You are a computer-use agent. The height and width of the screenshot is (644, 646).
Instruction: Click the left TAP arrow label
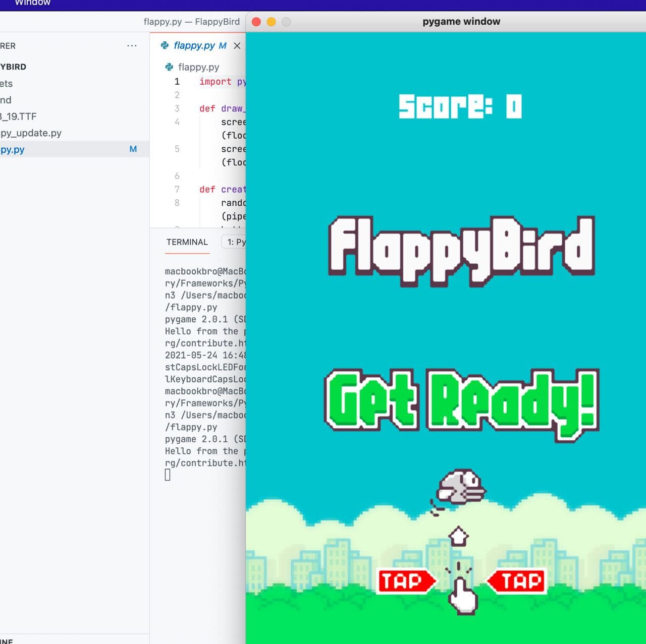(x=406, y=581)
